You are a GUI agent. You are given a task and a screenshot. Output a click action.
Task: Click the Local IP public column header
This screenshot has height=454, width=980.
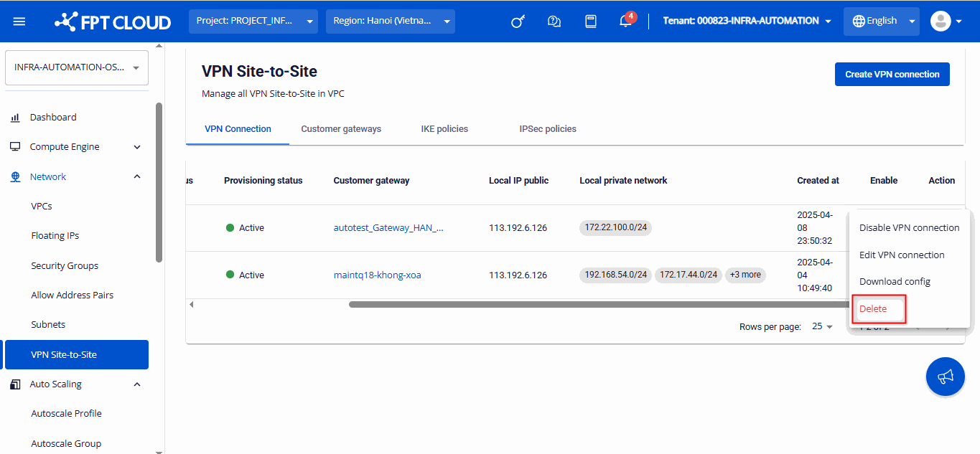[x=518, y=181]
